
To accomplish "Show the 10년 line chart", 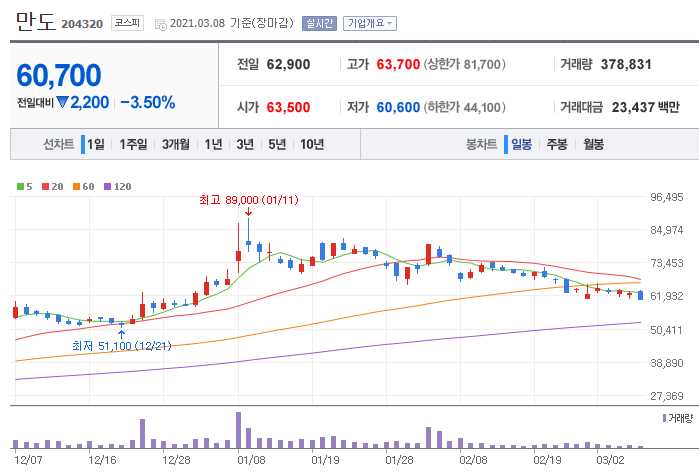I will pos(312,144).
